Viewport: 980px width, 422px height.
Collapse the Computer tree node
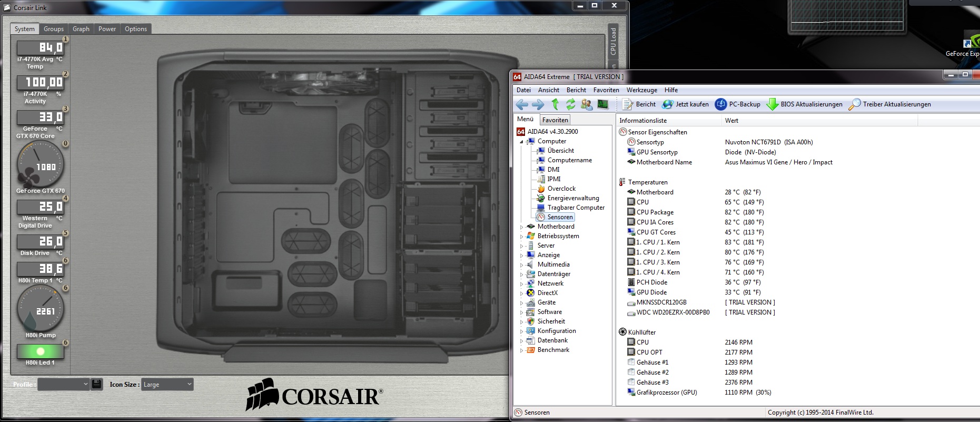tap(522, 142)
